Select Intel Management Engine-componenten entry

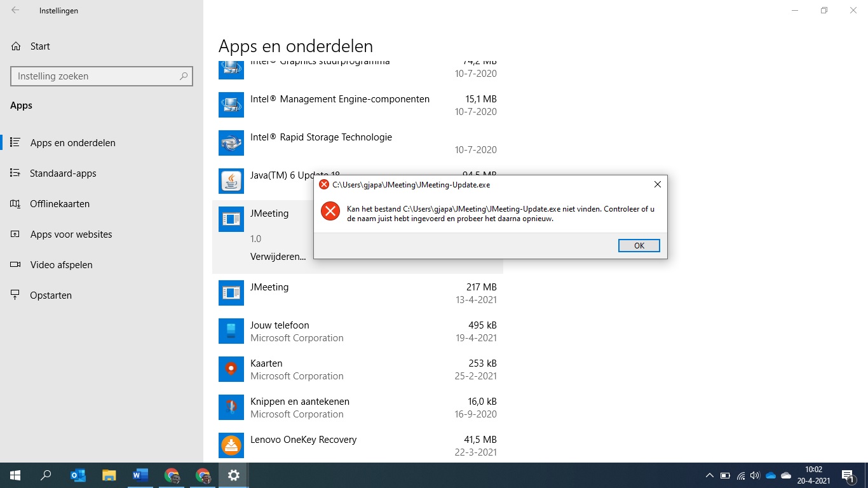tap(358, 105)
